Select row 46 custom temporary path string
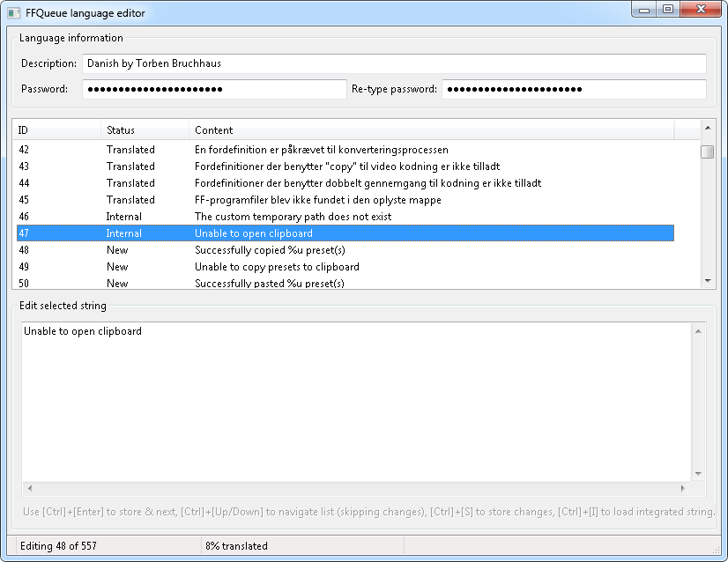This screenshot has height=562, width=728. pyautogui.click(x=345, y=217)
